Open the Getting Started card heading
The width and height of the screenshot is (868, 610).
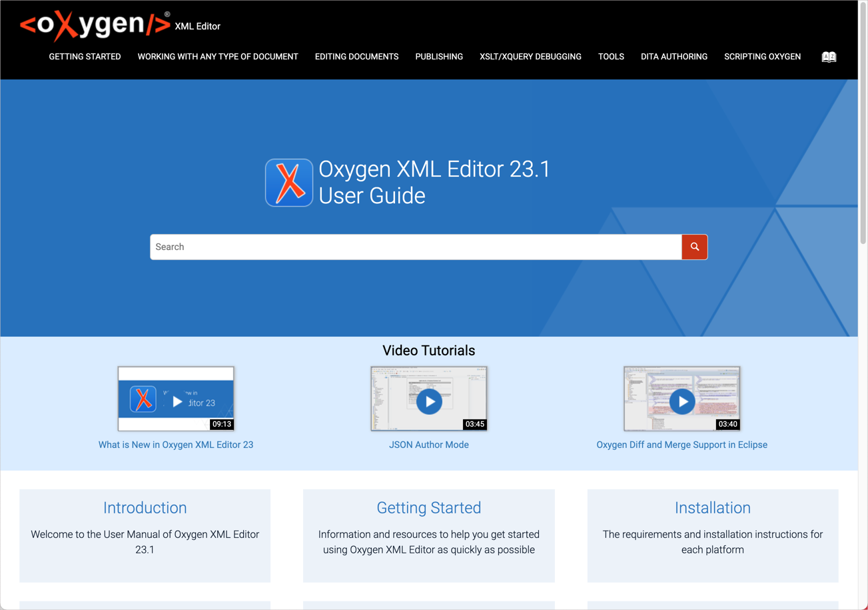tap(429, 507)
